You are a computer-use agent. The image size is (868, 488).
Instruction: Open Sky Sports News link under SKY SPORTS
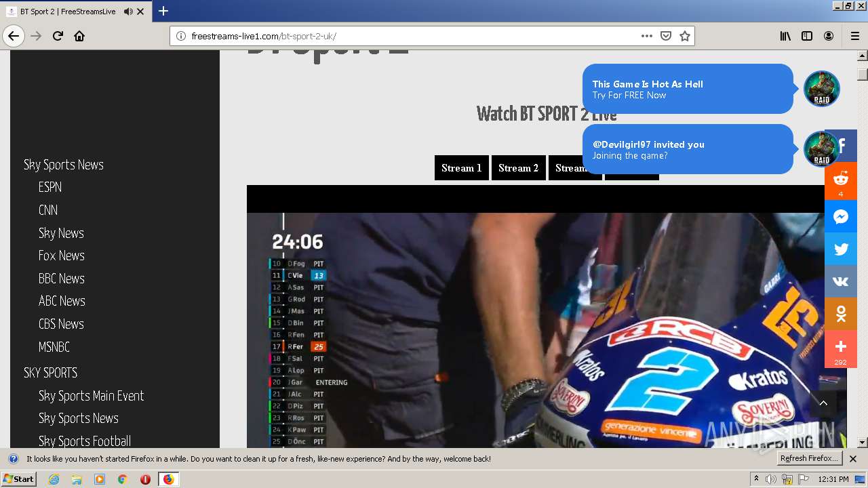pyautogui.click(x=79, y=418)
